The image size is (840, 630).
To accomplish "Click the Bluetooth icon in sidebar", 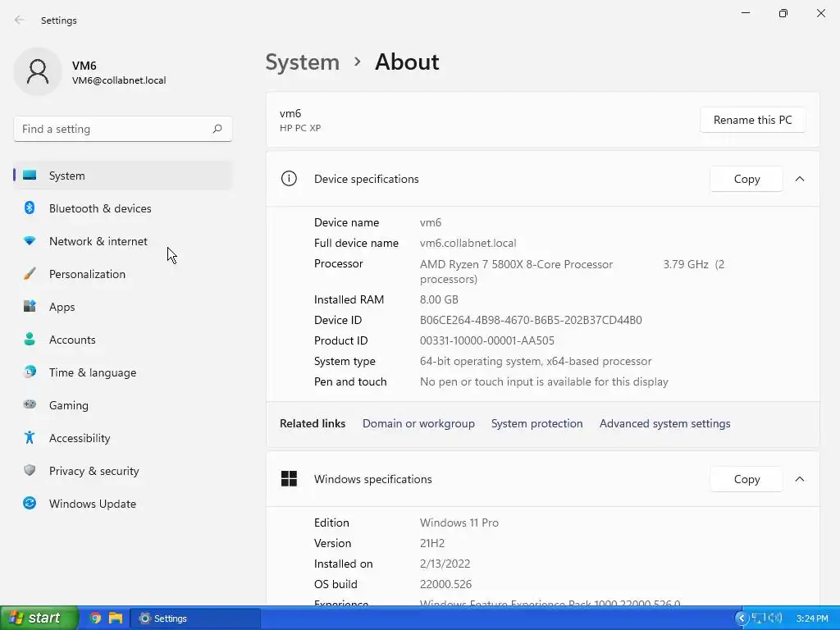I will (x=30, y=208).
